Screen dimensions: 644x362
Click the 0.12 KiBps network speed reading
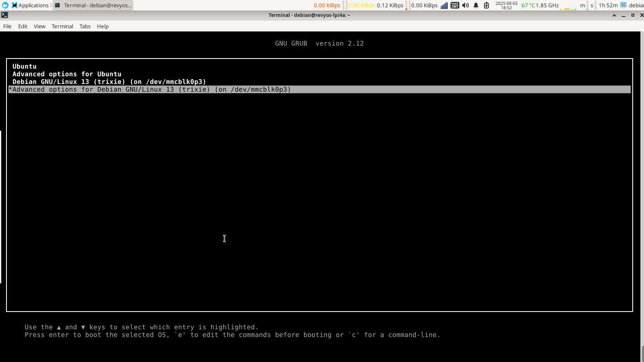coord(390,5)
